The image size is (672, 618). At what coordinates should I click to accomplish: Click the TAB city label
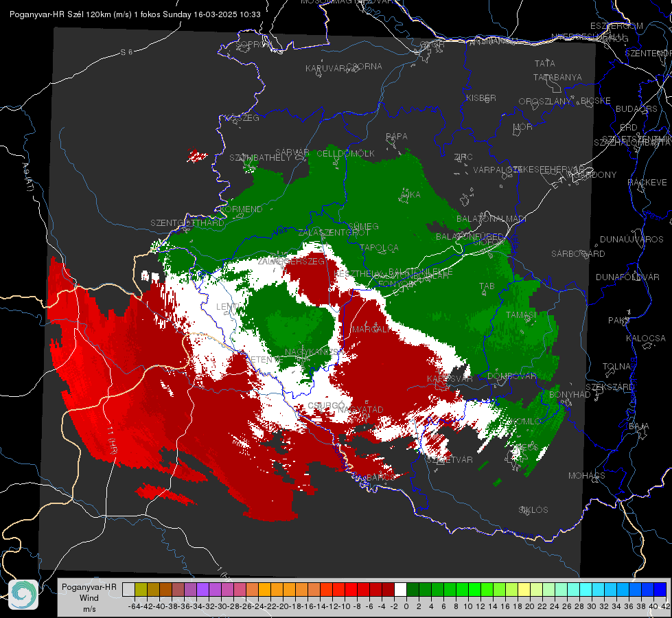pos(487,286)
